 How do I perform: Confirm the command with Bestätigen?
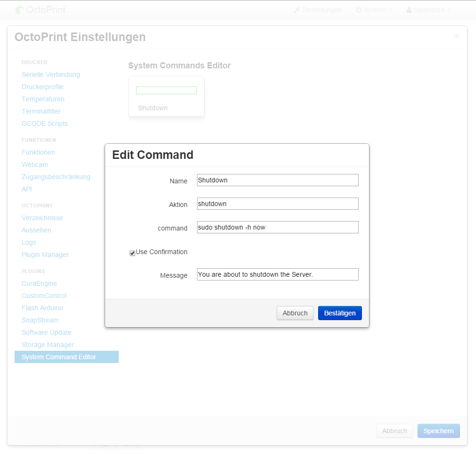coord(340,313)
